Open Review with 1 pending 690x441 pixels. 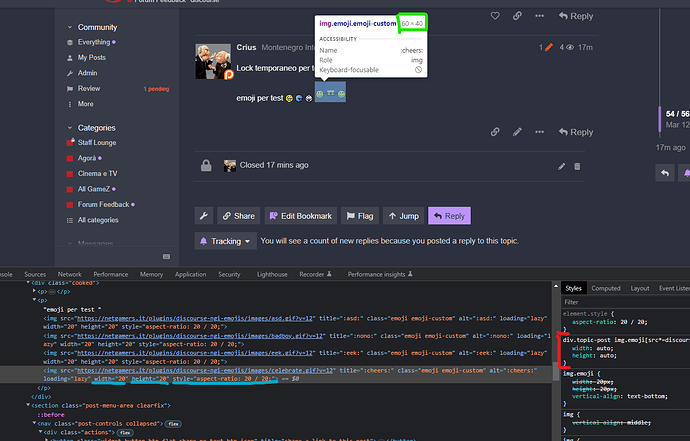(x=117, y=88)
